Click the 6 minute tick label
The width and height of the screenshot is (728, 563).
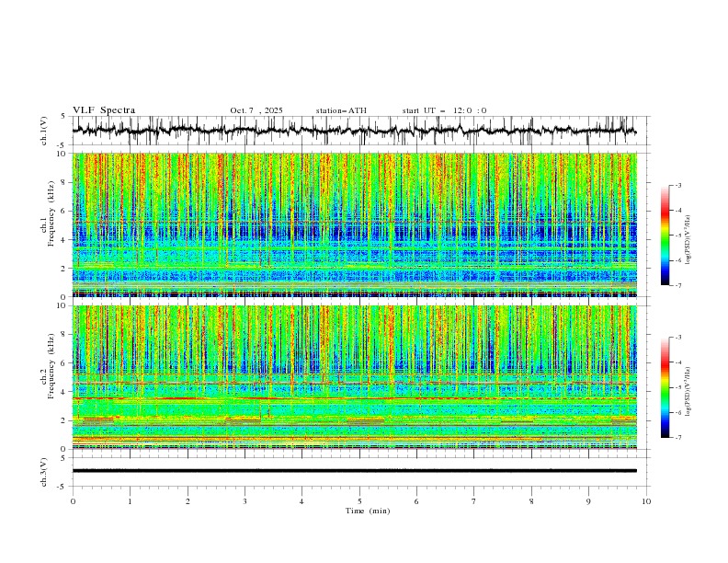pos(416,501)
